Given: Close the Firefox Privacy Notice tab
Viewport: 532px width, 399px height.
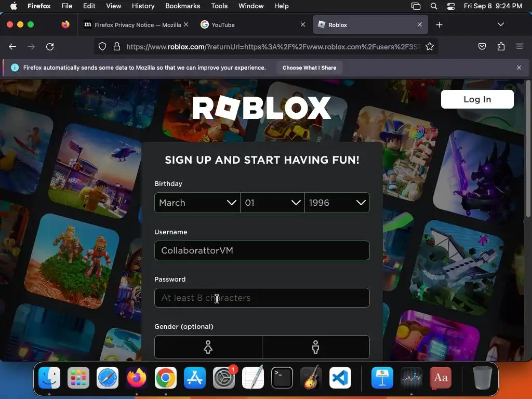Looking at the screenshot, I should click(x=186, y=24).
